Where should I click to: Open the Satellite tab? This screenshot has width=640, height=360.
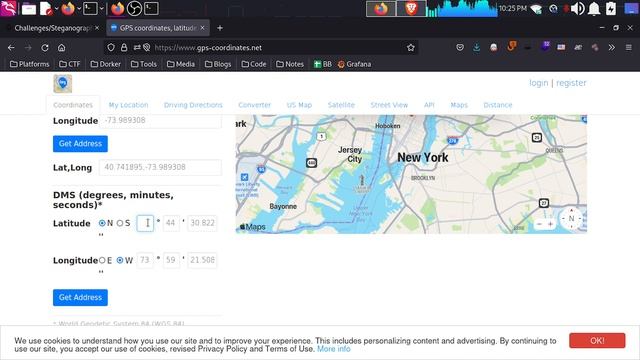(x=341, y=105)
